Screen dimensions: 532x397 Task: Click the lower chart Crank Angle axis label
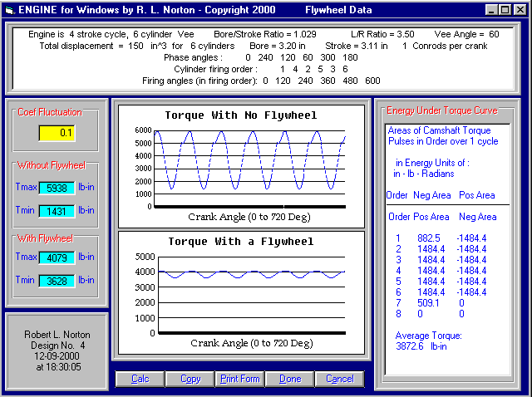point(252,343)
